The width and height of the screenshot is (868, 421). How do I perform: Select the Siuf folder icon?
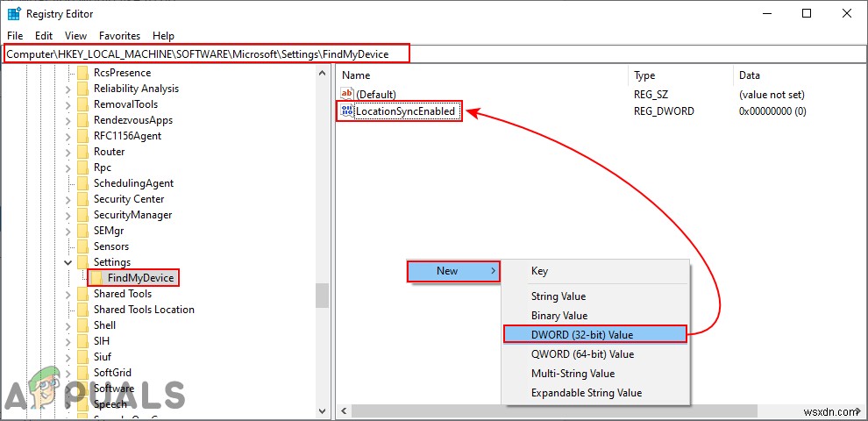(x=83, y=357)
